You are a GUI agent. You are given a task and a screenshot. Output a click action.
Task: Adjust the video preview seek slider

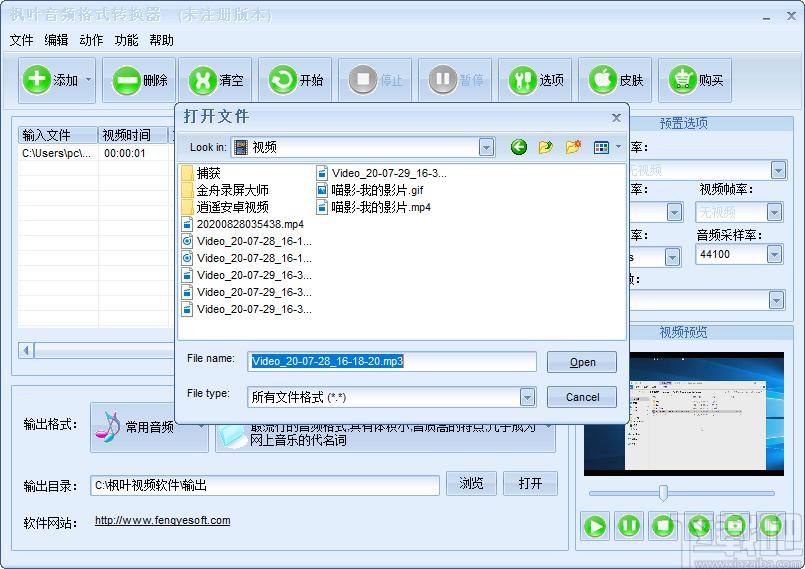click(x=663, y=493)
